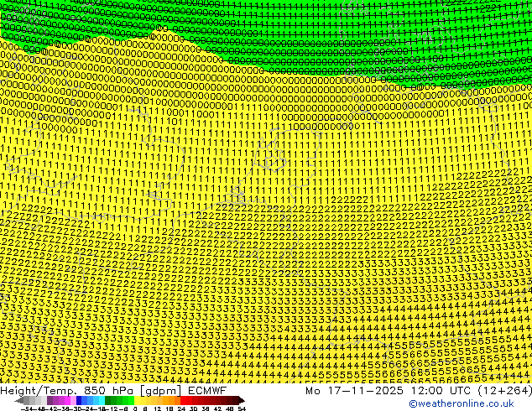Viewport: 532px width, 411px height.
Task: Click the legend's right dark arrow end
Action: click(x=242, y=400)
